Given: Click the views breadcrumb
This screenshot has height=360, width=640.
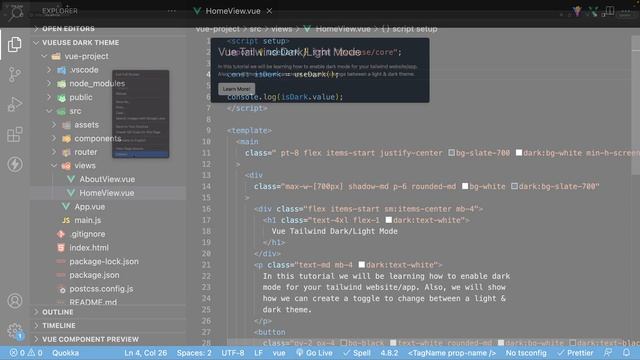Looking at the screenshot, I should coord(282,29).
